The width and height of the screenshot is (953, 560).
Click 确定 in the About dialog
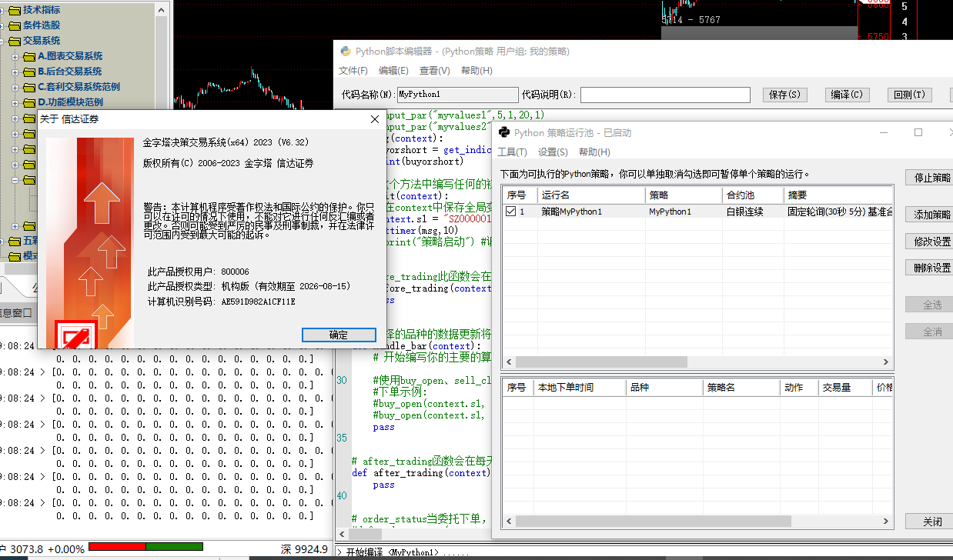coord(338,335)
